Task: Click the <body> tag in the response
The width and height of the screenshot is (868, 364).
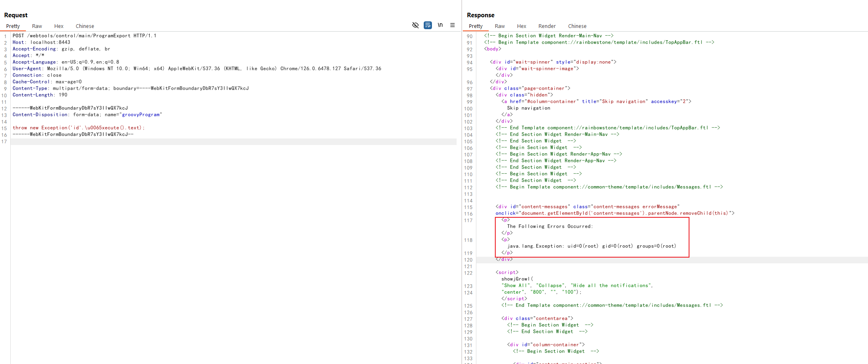Action: 492,49
